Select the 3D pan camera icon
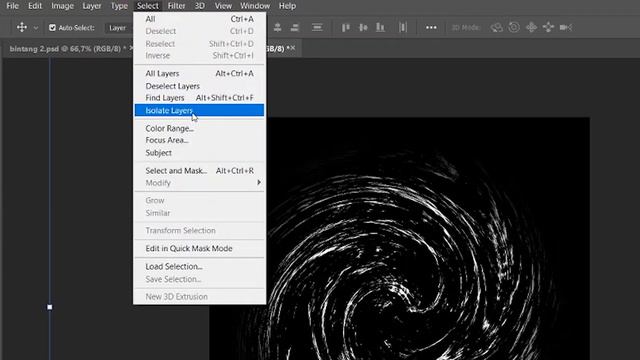 click(531, 27)
